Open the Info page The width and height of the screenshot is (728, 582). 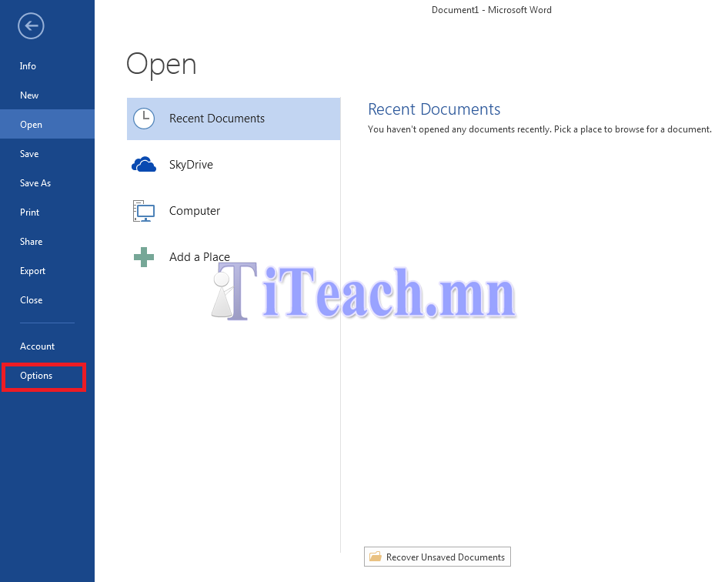(x=28, y=66)
